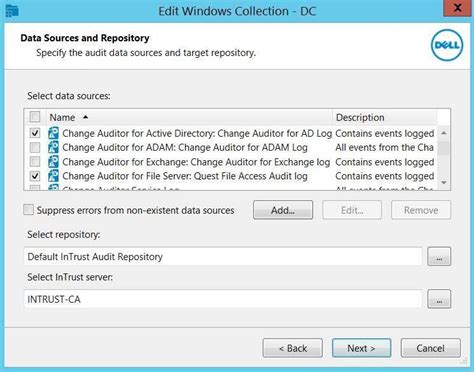This screenshot has height=372, width=474.
Task: Uncheck Change Auditor for Active Directory checkbox
Action: [35, 133]
